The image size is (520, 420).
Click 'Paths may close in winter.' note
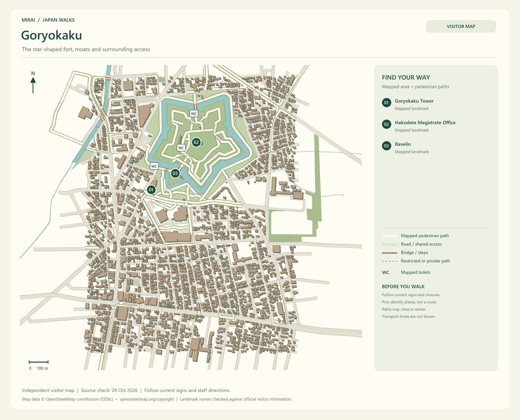click(404, 309)
